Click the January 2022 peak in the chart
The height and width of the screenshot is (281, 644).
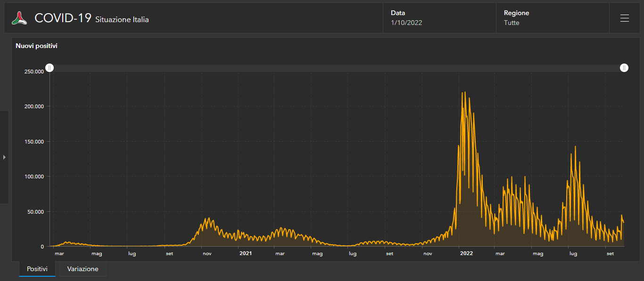pos(465,93)
